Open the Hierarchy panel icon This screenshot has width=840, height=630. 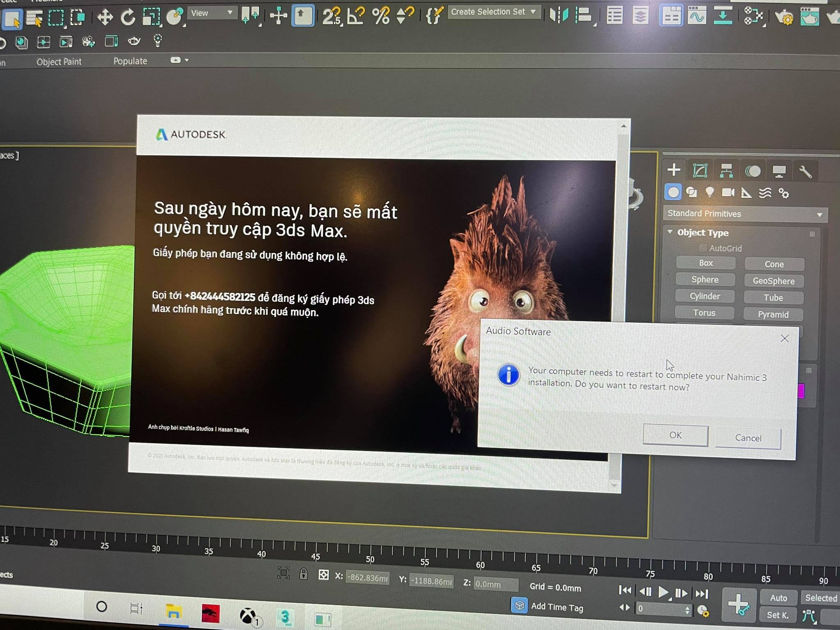(x=726, y=171)
